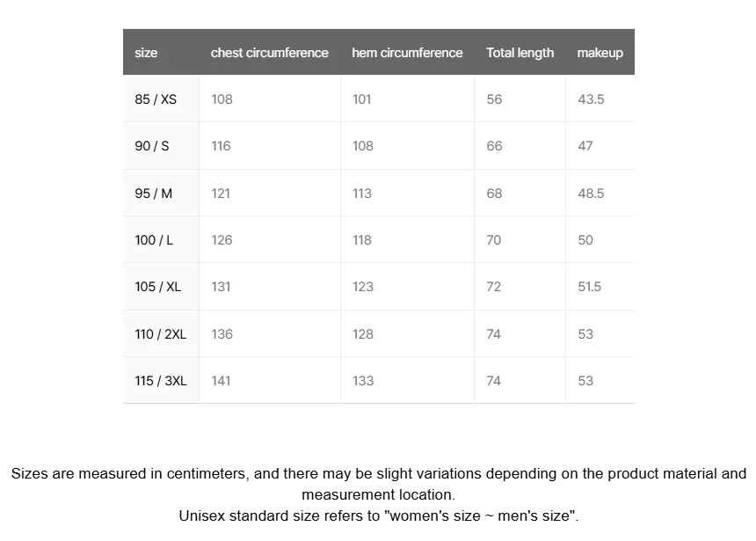Screen dimensions: 756x541
Task: Select the 115 / 3XL size row label
Action: click(161, 381)
